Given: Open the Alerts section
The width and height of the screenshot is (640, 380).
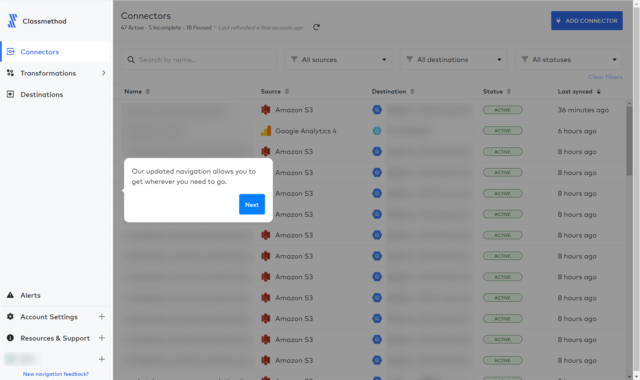Looking at the screenshot, I should (30, 295).
